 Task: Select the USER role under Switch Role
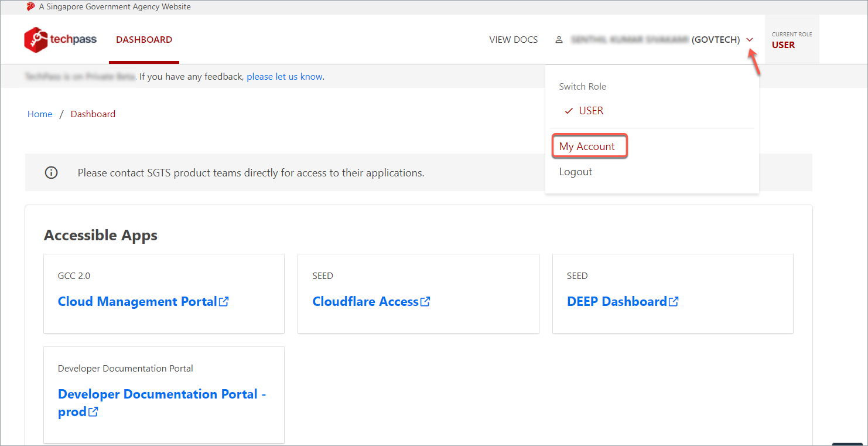[592, 110]
